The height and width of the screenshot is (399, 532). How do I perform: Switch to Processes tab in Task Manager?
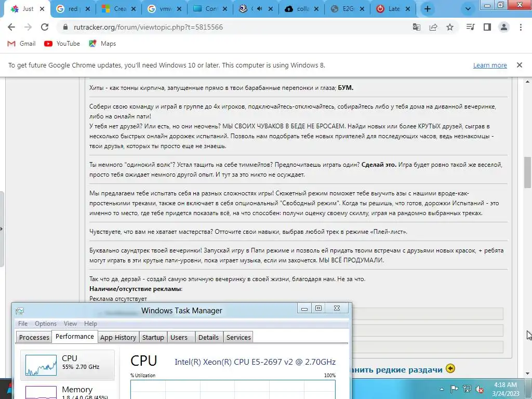[x=34, y=337]
